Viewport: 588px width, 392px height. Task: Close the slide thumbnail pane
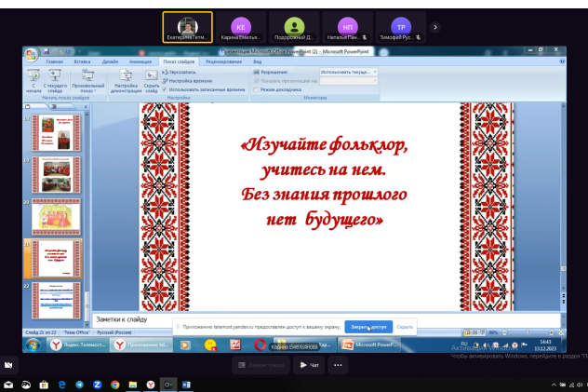[x=86, y=107]
